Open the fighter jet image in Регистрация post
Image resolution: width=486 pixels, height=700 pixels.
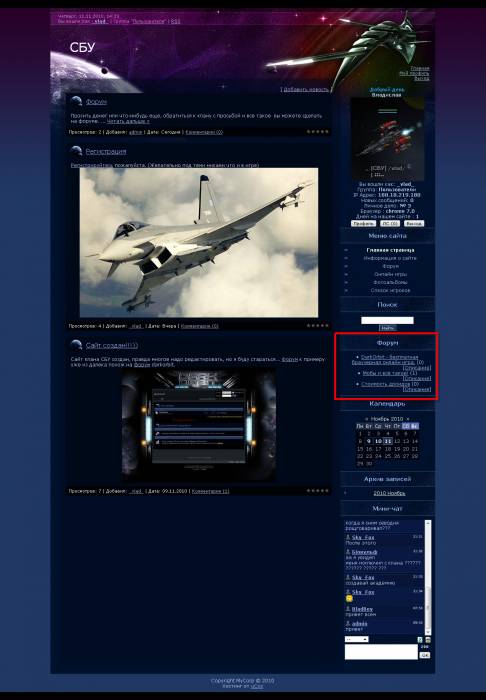pyautogui.click(x=199, y=242)
